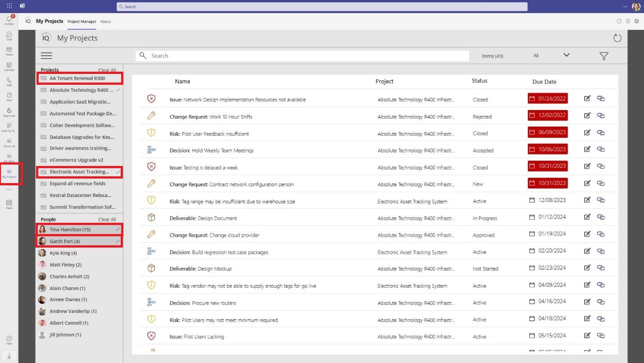The height and width of the screenshot is (363, 644).
Task: Click the download icon below Help
Action: (x=9, y=356)
